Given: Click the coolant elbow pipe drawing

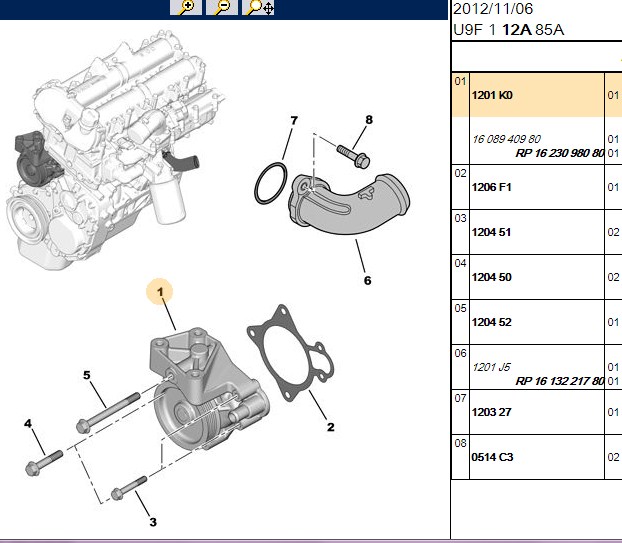Looking at the screenshot, I should tap(349, 204).
